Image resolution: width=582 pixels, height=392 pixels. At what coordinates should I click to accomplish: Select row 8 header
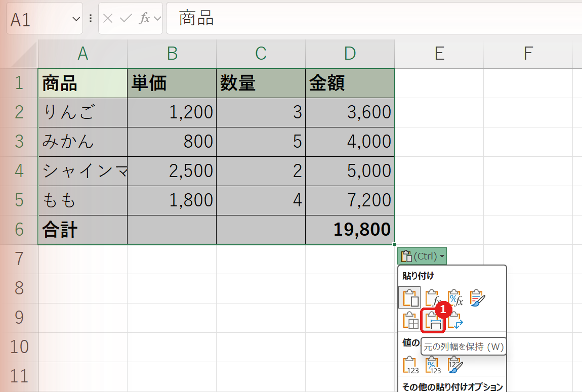[19, 288]
